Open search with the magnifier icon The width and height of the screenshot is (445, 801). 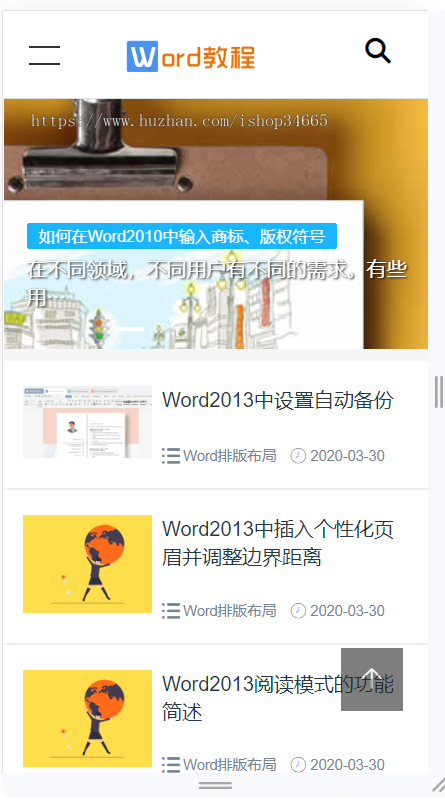point(378,51)
